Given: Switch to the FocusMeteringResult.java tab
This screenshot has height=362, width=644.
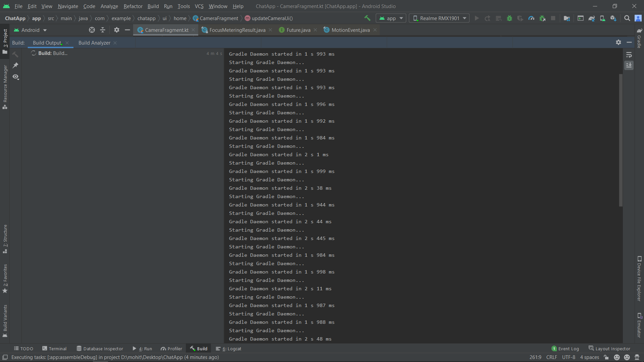Looking at the screenshot, I should pos(237,30).
